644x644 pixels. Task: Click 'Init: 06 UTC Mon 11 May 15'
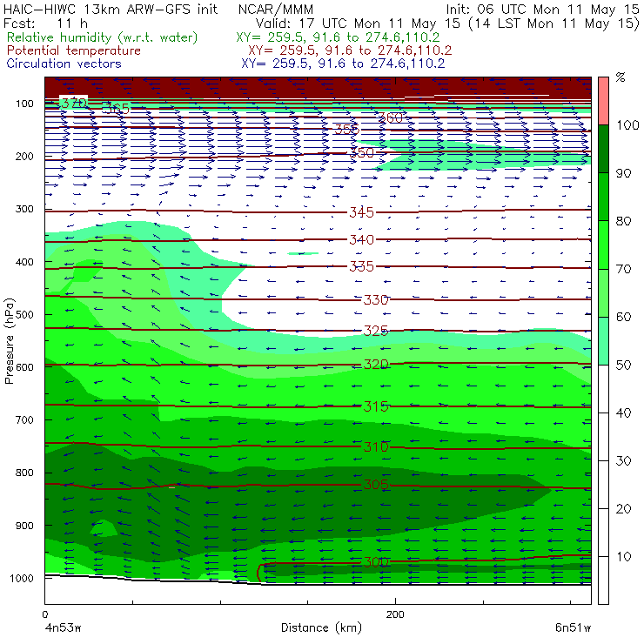[x=542, y=10]
